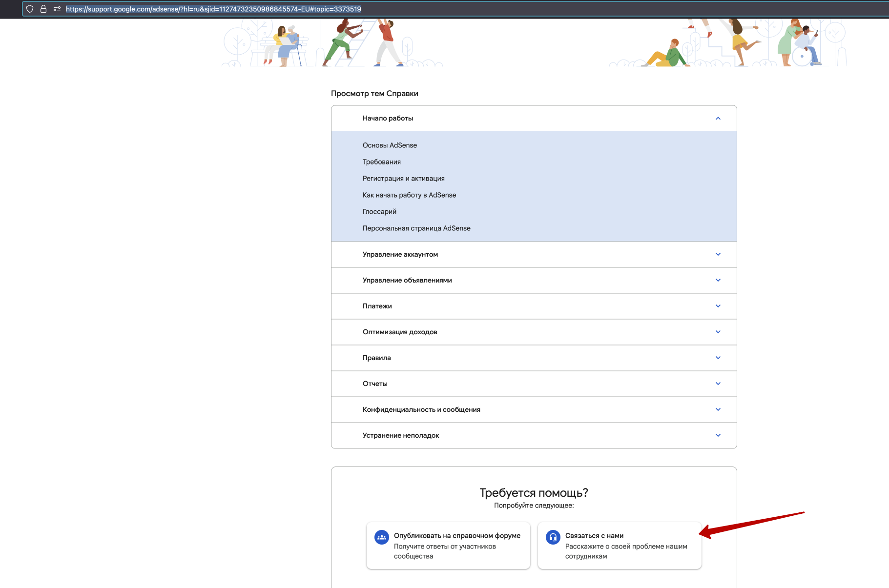Expand Управление аккаунтом chevron

(718, 254)
